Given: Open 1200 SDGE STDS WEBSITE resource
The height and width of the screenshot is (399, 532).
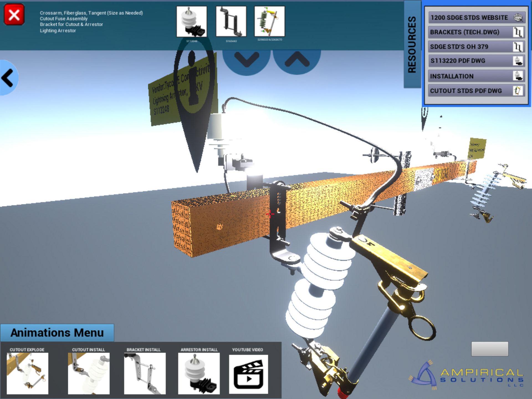Looking at the screenshot, I should point(476,17).
